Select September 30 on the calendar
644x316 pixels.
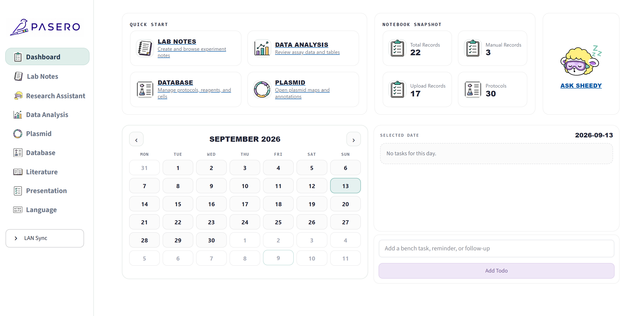coord(211,240)
